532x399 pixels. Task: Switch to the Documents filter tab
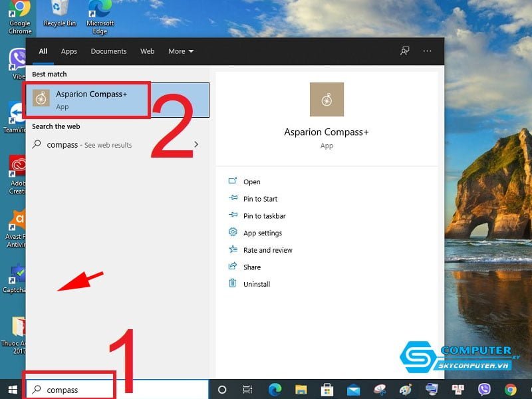[x=108, y=51]
